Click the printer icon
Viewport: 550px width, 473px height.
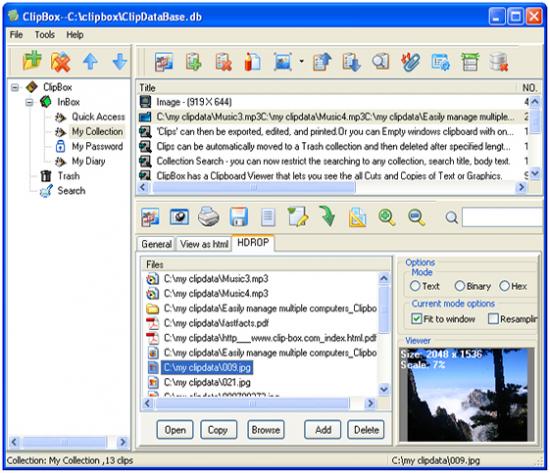(x=209, y=217)
